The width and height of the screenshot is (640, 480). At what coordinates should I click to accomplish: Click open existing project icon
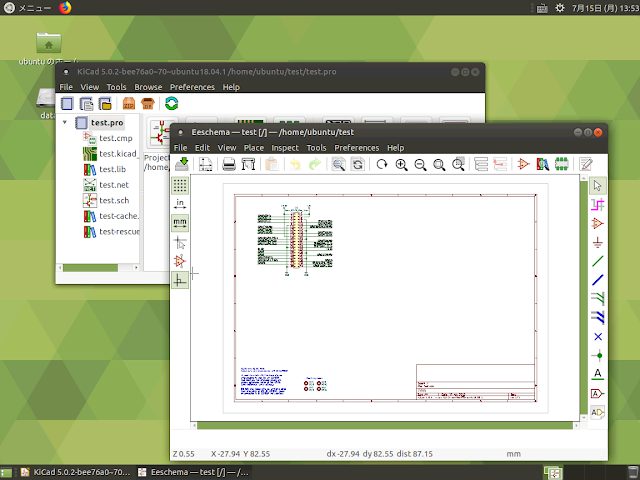click(105, 104)
